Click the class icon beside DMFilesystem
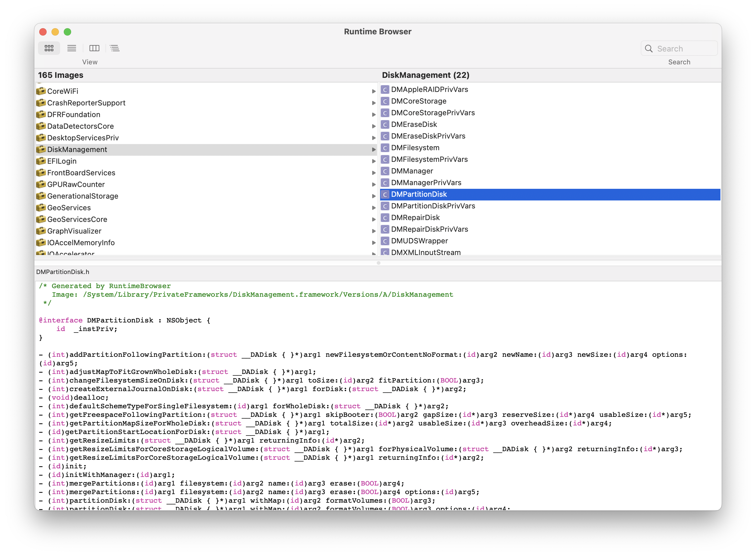The height and width of the screenshot is (556, 756). (x=385, y=148)
